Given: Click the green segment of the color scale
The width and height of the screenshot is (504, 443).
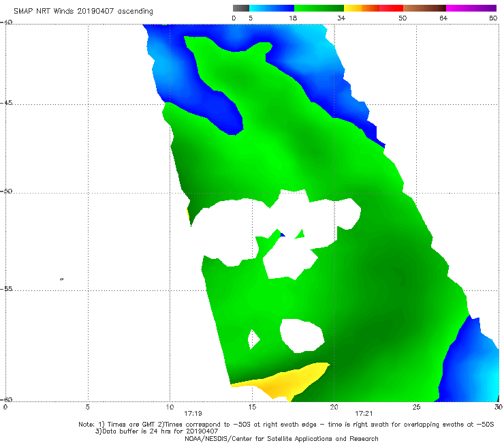Looking at the screenshot, I should tap(319, 8).
